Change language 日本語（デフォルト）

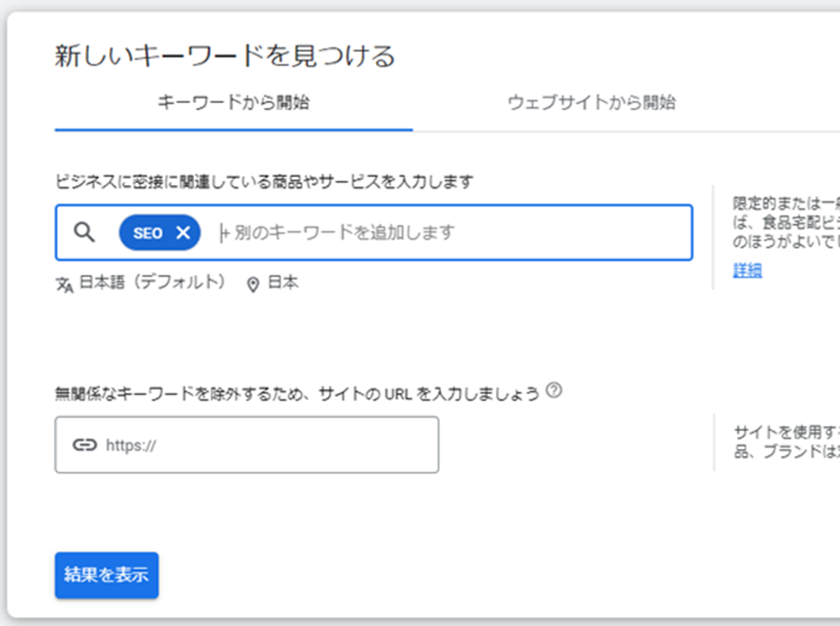click(152, 282)
